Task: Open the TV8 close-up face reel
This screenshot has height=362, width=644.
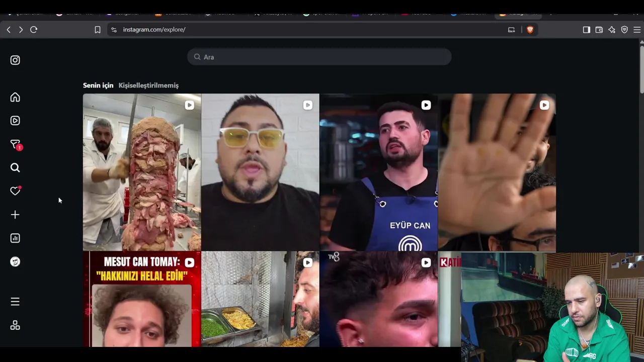Action: [x=379, y=299]
